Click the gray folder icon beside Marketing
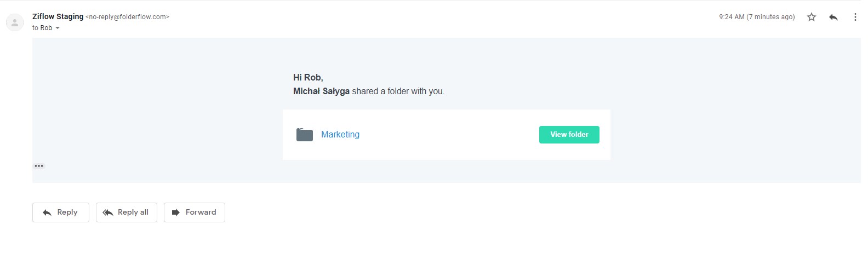This screenshot has height=253, width=868. pyautogui.click(x=304, y=135)
